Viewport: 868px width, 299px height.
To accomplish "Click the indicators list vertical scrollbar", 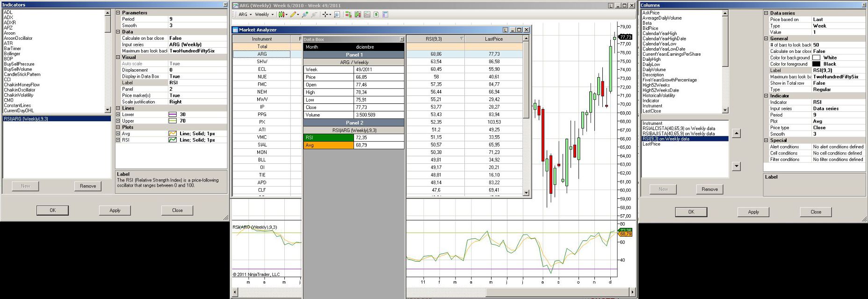I will coord(108,61).
